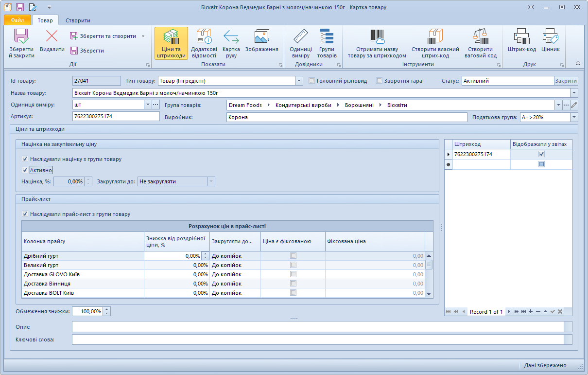
Task: Toggle the Зворотня тара checkbox
Action: click(x=380, y=81)
